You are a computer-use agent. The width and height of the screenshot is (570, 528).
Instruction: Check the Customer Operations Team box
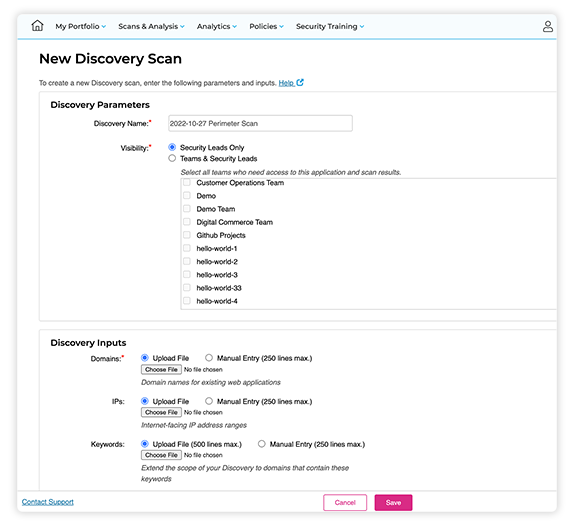[187, 183]
